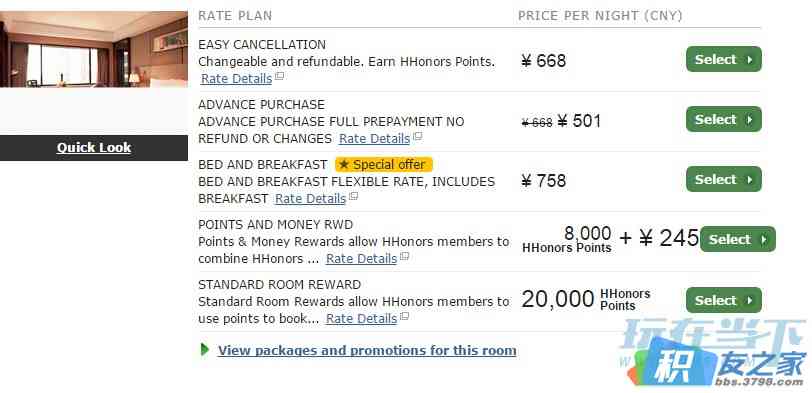Click popup icon beside Advance Purchase Rate Details
The height and width of the screenshot is (393, 812).
point(417,137)
